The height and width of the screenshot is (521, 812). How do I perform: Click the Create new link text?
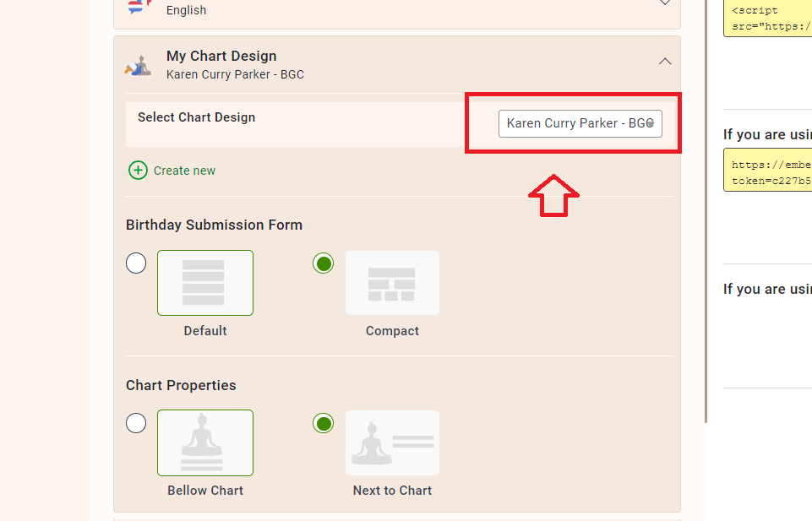coord(184,171)
